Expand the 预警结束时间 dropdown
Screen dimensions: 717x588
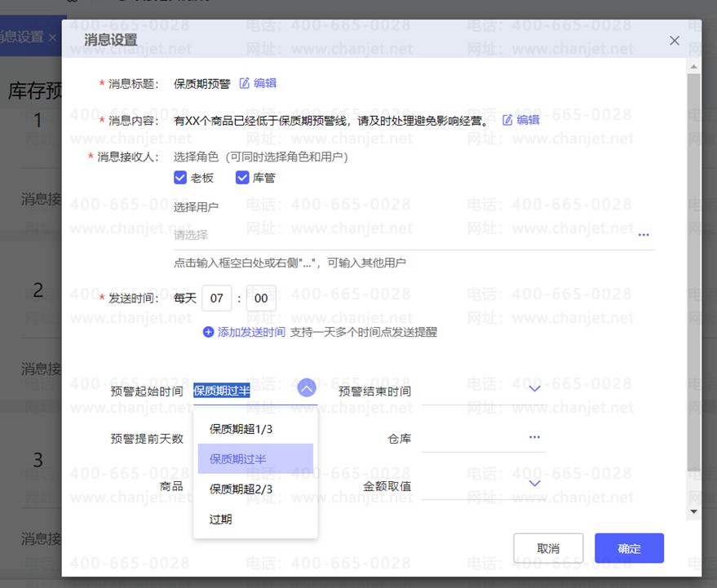click(534, 389)
